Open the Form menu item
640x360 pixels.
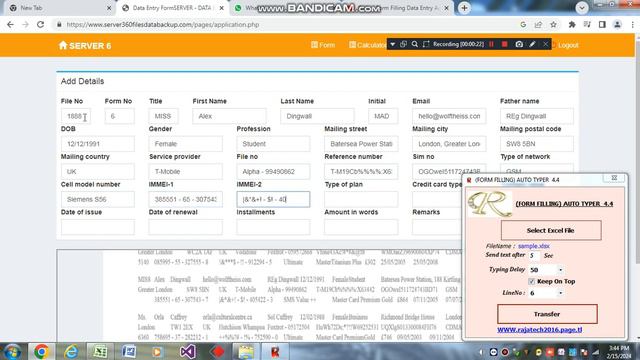click(x=323, y=45)
